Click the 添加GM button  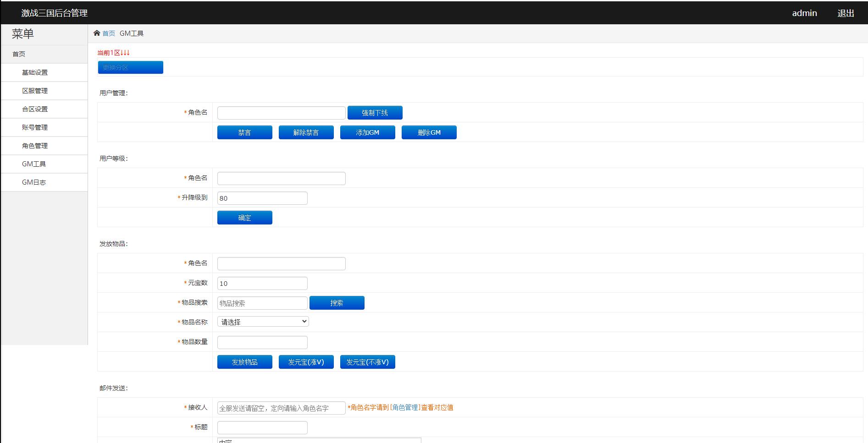[367, 132]
